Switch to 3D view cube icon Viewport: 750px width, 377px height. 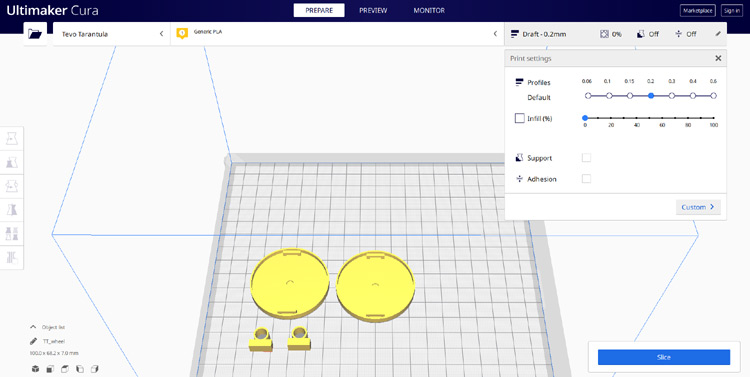coord(35,369)
